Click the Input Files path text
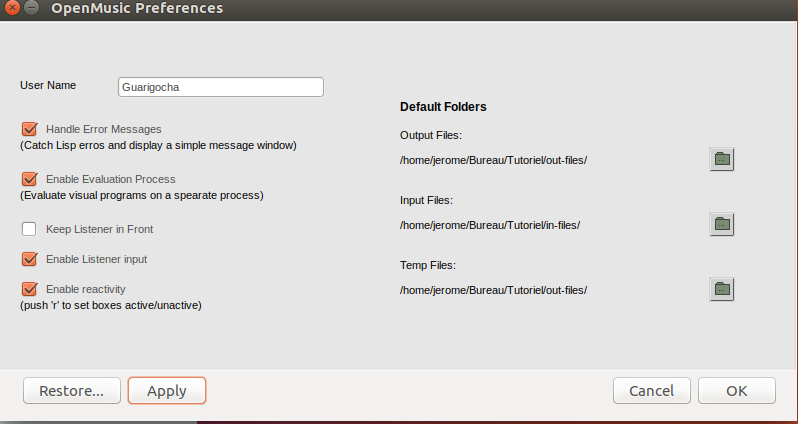Viewport: 798px width, 424px height. [x=490, y=225]
